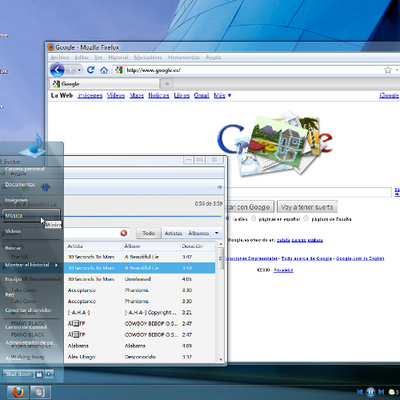Open Maps link on Google page
The image size is (400, 400).
tap(137, 96)
